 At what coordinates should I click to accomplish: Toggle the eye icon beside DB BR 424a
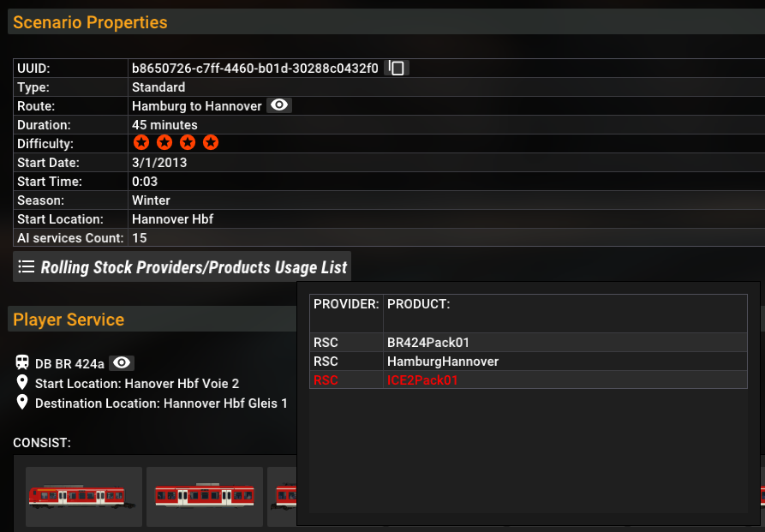pos(122,363)
